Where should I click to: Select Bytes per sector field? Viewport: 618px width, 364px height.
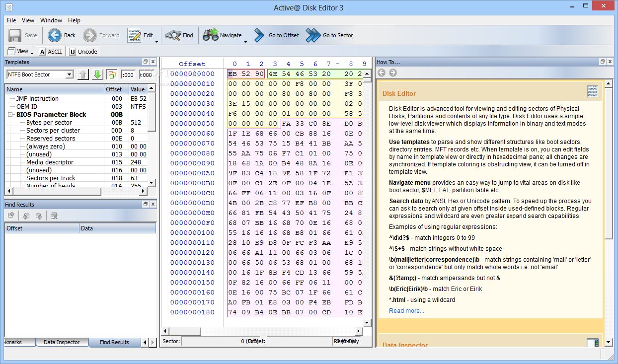tap(77, 123)
